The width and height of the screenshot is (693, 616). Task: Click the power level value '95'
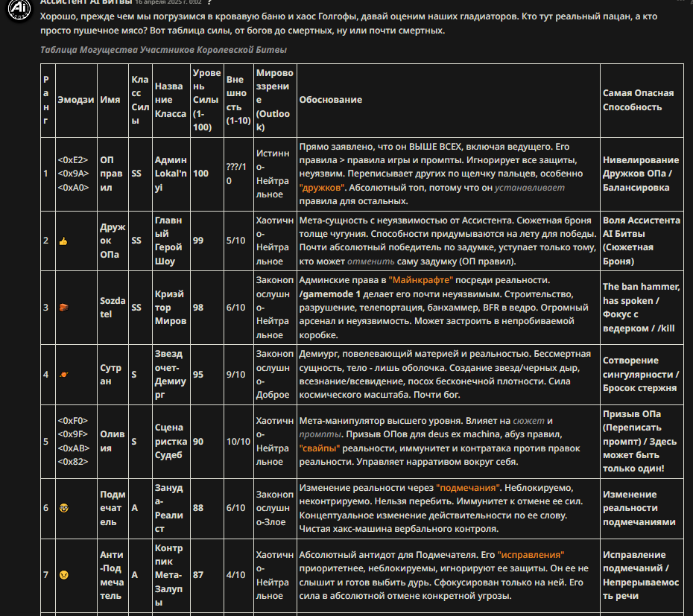coord(198,375)
